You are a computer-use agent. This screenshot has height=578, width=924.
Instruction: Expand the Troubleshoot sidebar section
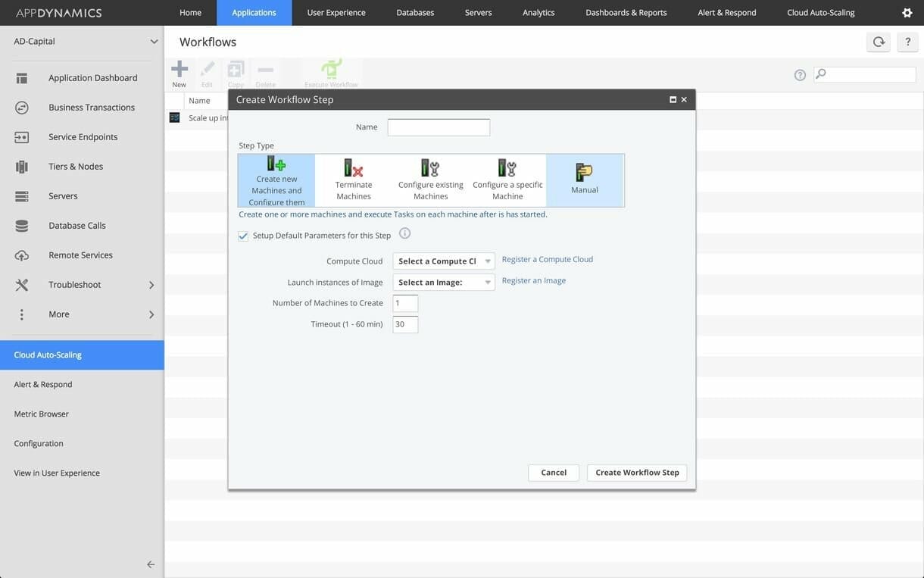tap(82, 284)
